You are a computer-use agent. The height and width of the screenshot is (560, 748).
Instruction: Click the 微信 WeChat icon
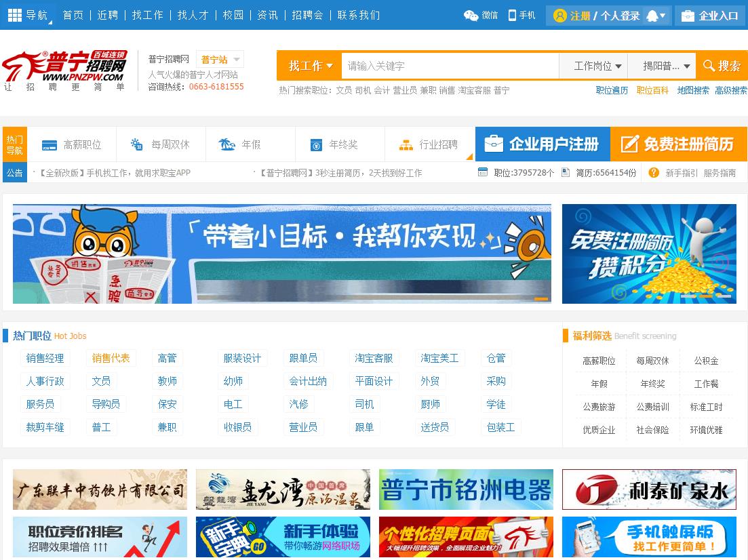[471, 16]
